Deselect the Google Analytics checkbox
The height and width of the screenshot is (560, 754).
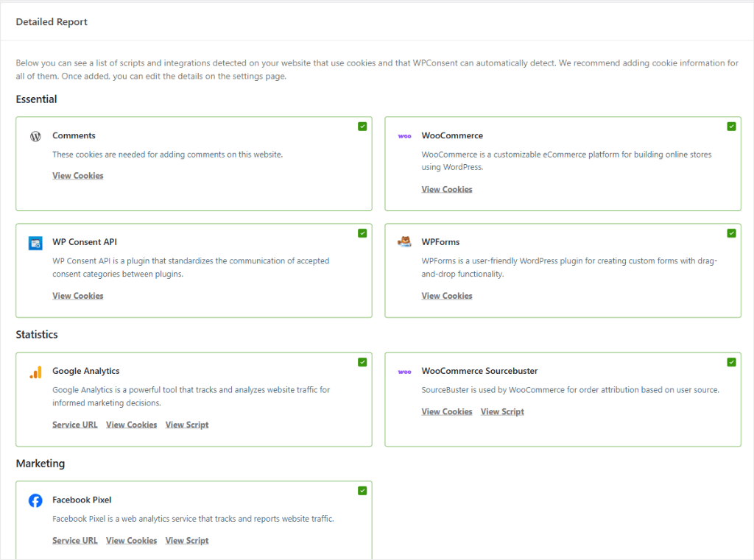[362, 362]
